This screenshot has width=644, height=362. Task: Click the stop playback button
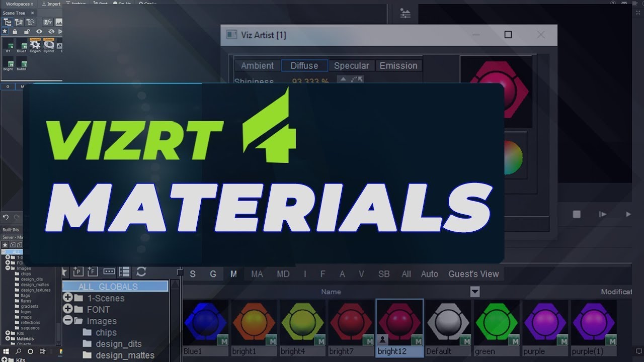(x=577, y=214)
